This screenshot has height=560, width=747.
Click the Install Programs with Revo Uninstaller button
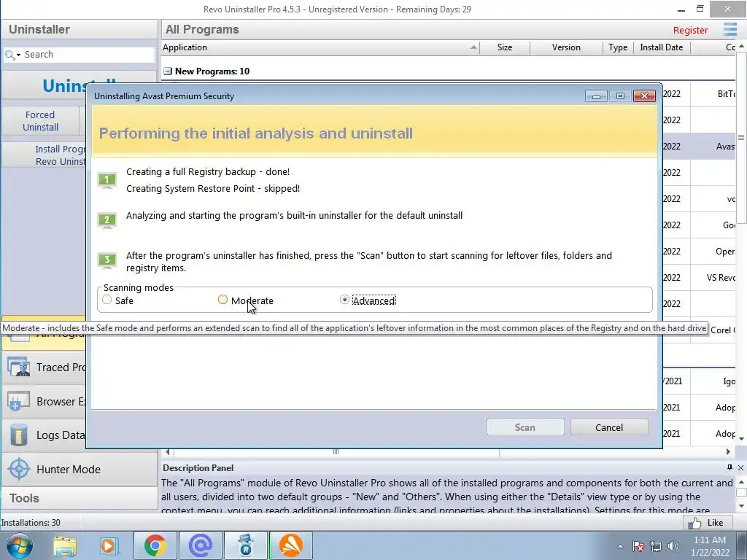[x=44, y=155]
